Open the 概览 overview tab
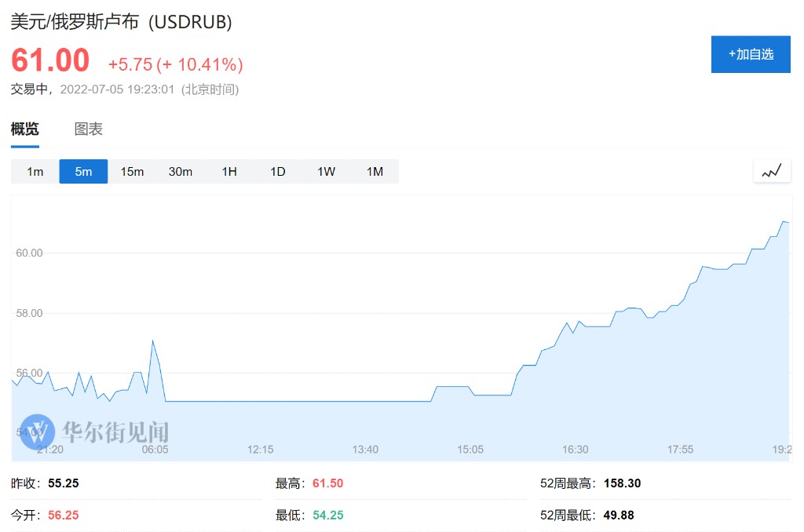The image size is (804, 532). (x=24, y=129)
